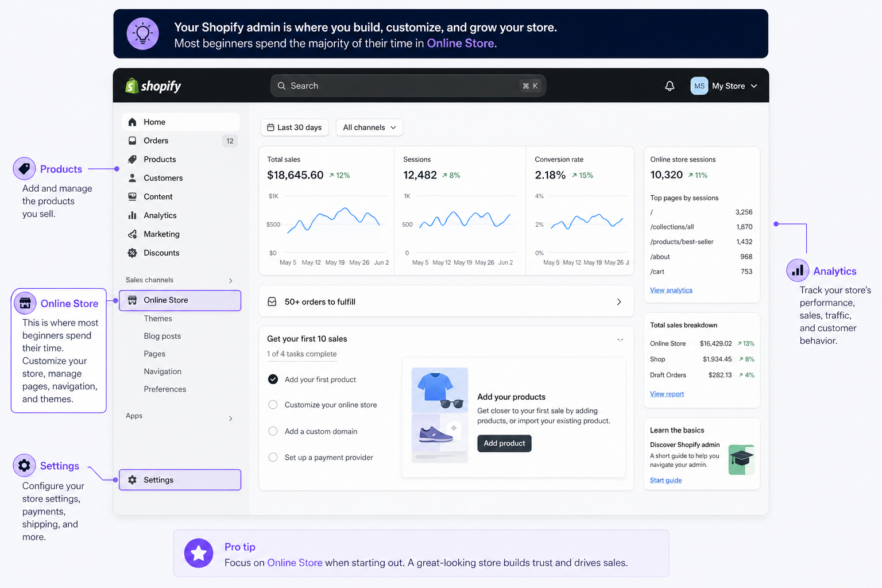Screen dimensions: 882x588
Task: Click the Online store sessions 11% trend arrow
Action: pos(690,176)
